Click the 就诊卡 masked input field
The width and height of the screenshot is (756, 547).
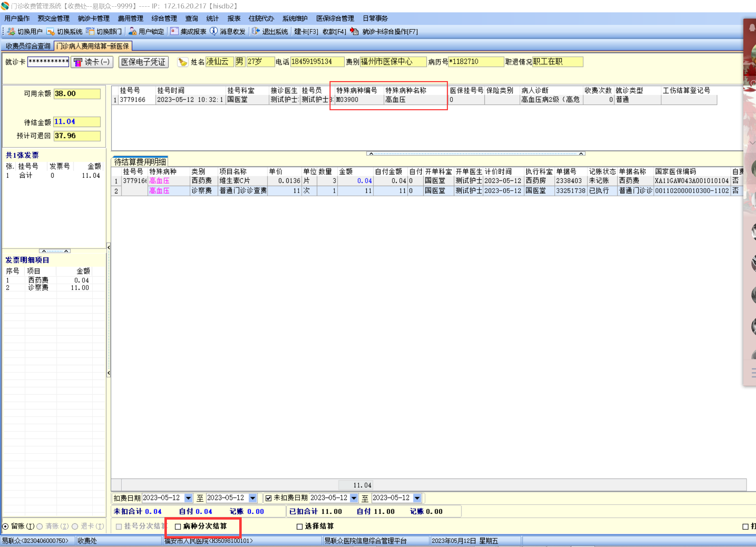(48, 62)
